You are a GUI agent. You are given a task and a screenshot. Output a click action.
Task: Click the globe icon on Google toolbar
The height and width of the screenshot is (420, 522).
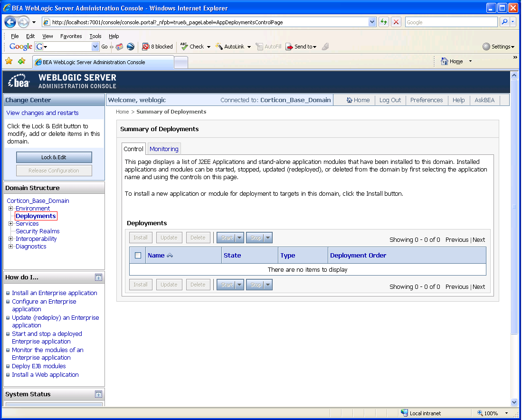coord(130,46)
